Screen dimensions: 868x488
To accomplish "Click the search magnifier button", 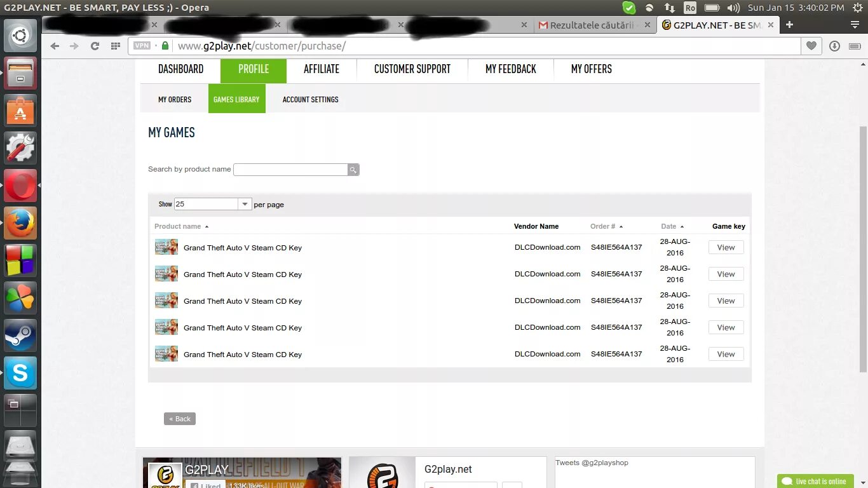I will point(353,170).
